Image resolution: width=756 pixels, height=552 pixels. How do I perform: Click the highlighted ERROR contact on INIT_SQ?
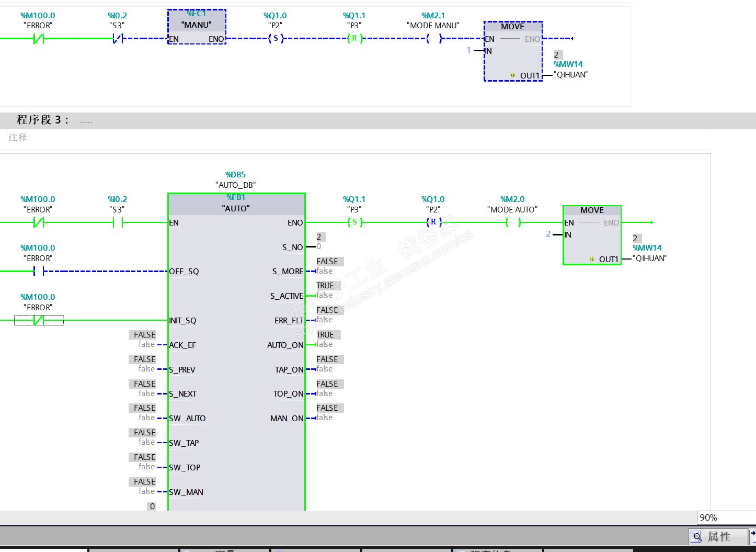39,320
